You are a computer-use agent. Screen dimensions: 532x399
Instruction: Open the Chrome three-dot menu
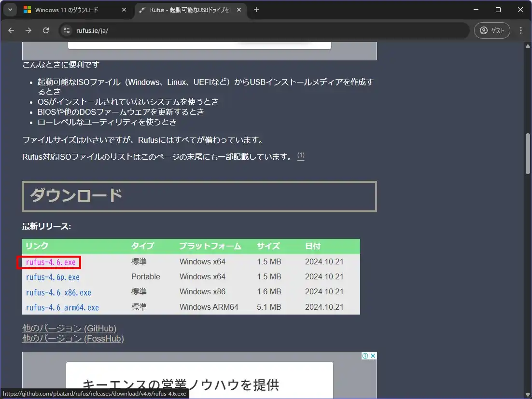coord(520,30)
